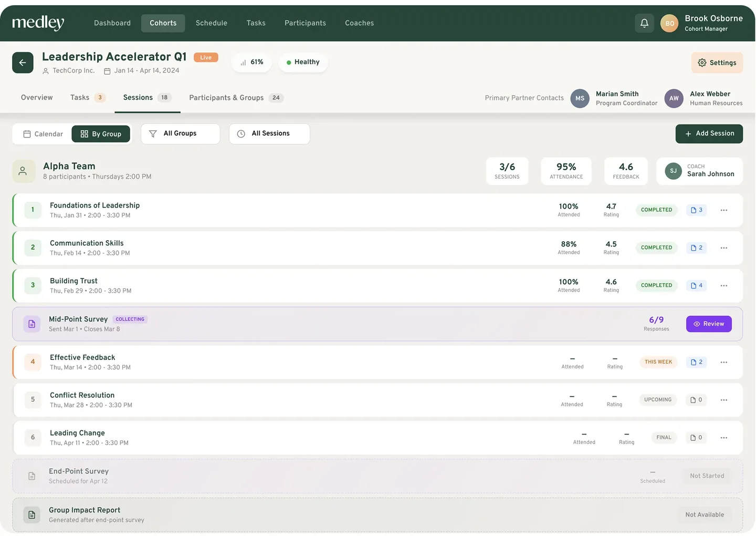Select the Tasks tab with badge 3
This screenshot has height=536, width=756.
[88, 98]
